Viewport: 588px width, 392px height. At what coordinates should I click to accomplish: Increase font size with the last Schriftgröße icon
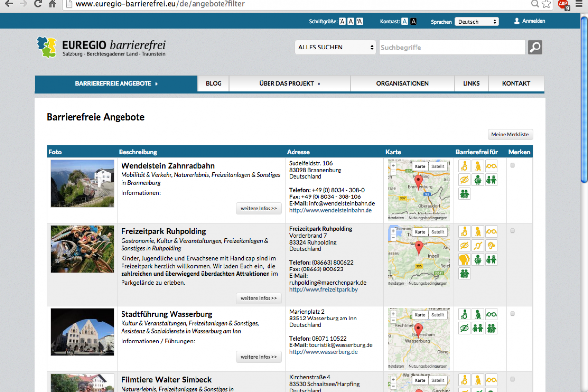click(360, 21)
